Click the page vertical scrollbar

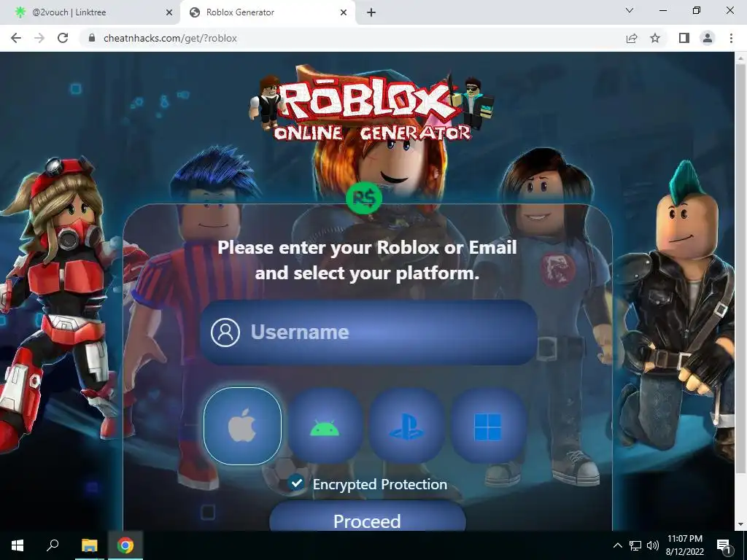click(x=740, y=269)
